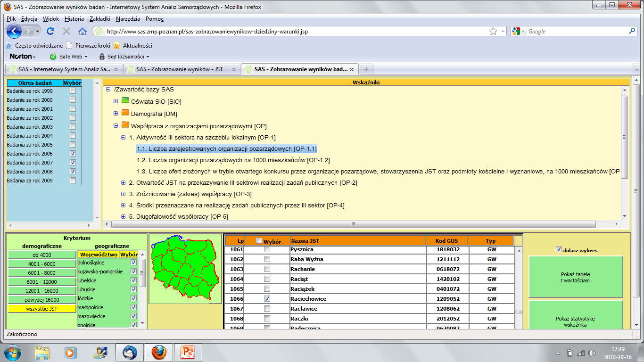Open Windows Media Player from the taskbar
Screen dimensions: 644x362
point(71,352)
